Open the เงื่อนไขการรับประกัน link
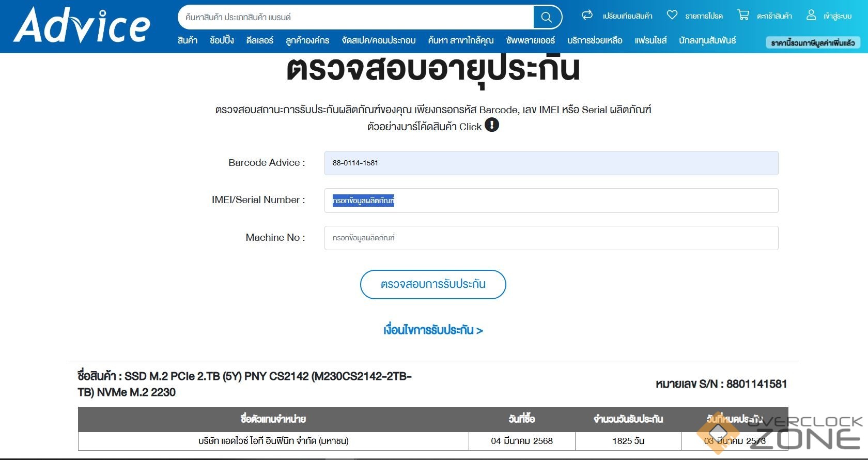868x460 pixels. [x=433, y=330]
